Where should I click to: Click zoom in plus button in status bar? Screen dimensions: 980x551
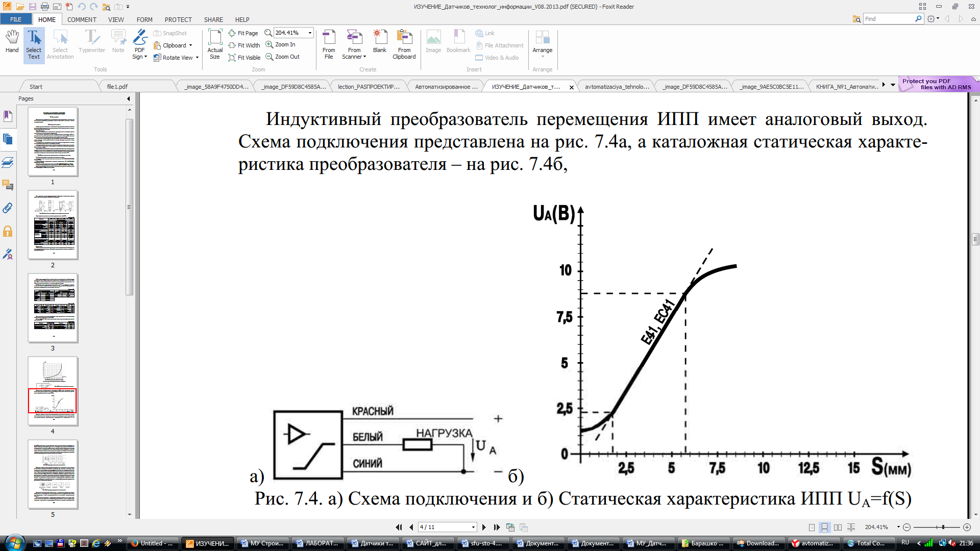pyautogui.click(x=967, y=527)
